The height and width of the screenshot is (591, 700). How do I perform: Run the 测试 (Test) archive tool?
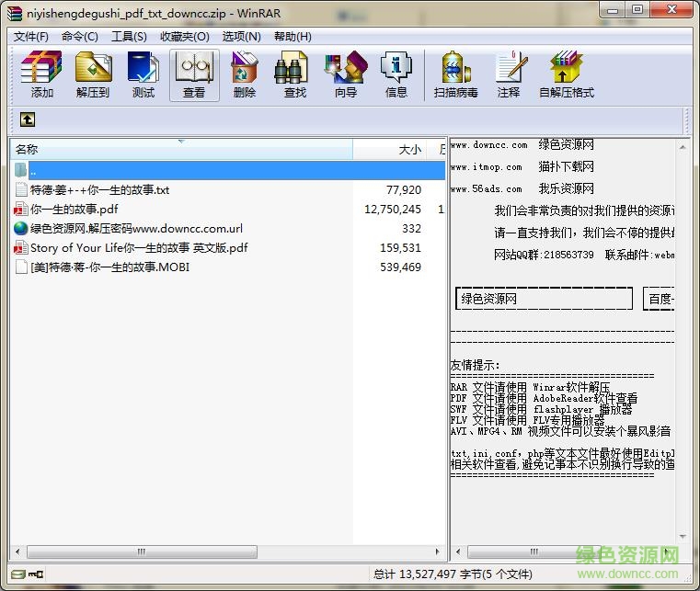coord(143,74)
